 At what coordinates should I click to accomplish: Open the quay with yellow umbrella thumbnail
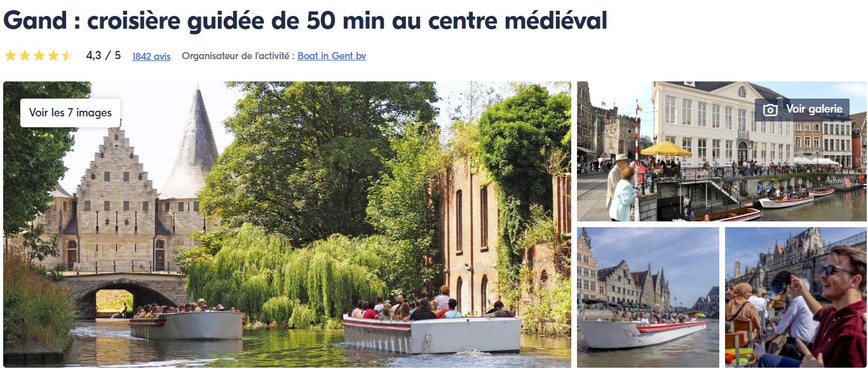point(721,151)
